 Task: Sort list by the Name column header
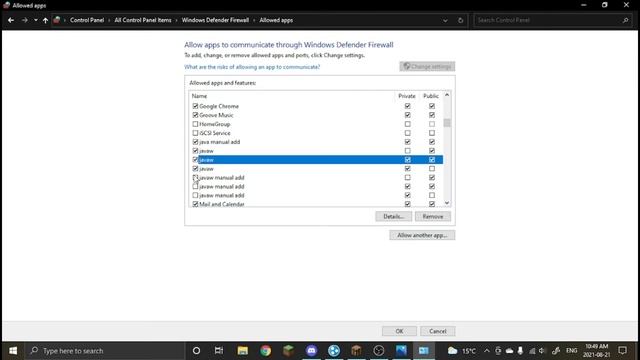pyautogui.click(x=199, y=96)
